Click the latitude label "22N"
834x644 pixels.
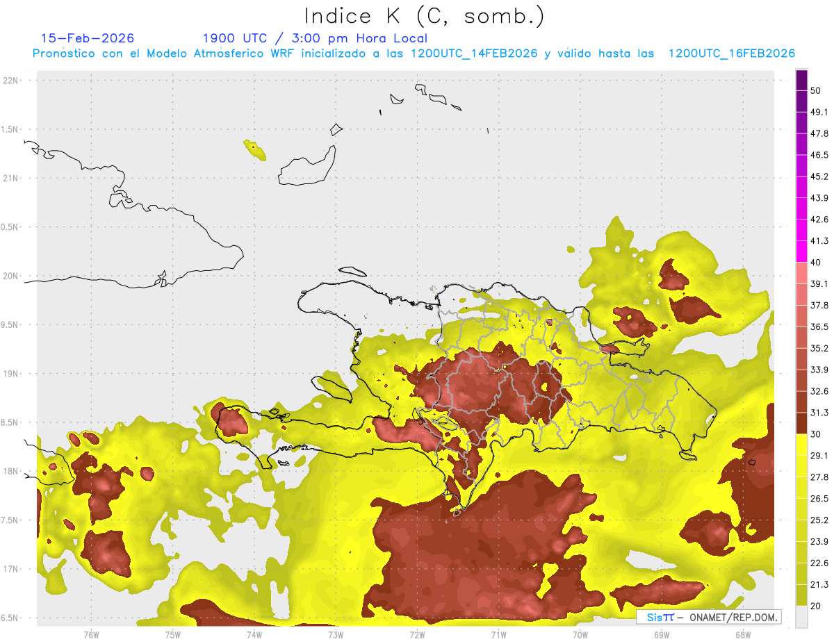[x=11, y=80]
